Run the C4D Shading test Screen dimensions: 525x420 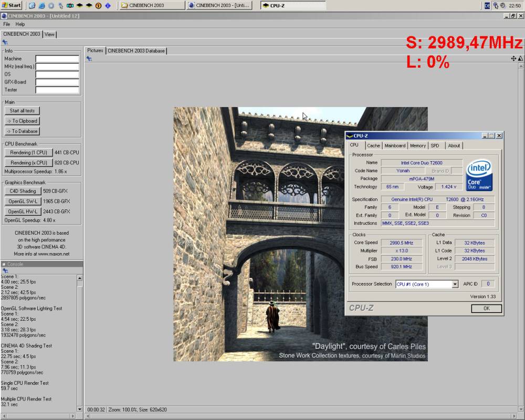point(23,191)
